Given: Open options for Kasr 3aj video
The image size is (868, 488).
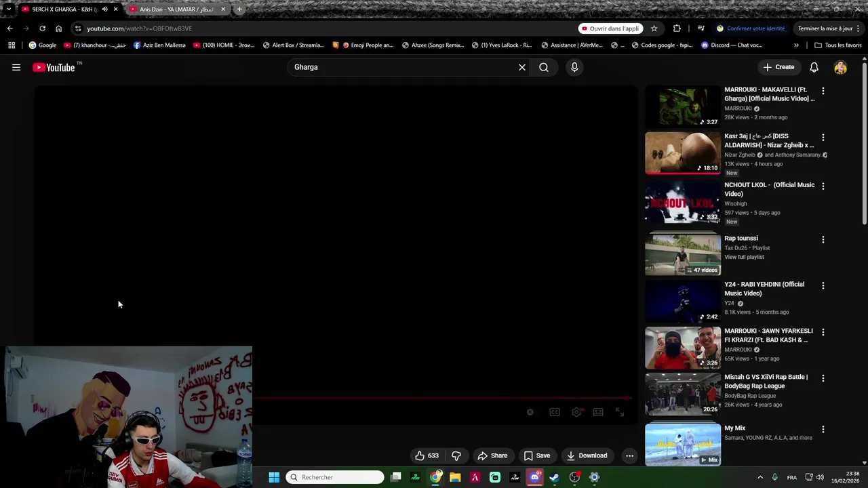Looking at the screenshot, I should pyautogui.click(x=823, y=138).
